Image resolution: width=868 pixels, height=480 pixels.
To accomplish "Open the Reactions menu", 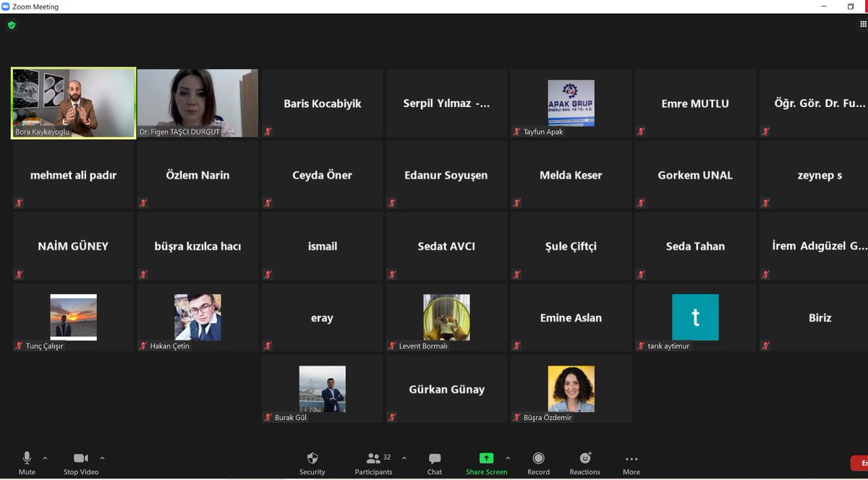I will [x=584, y=463].
